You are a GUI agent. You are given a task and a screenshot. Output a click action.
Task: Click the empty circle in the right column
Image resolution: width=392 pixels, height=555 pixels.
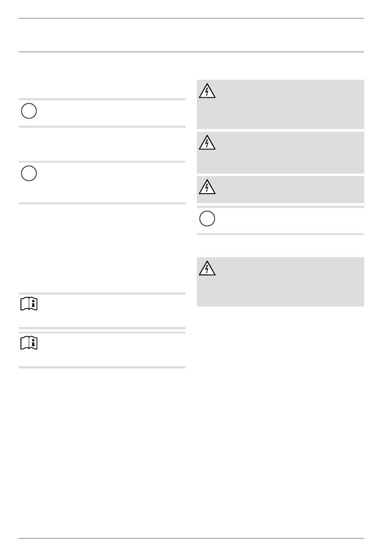point(207,218)
